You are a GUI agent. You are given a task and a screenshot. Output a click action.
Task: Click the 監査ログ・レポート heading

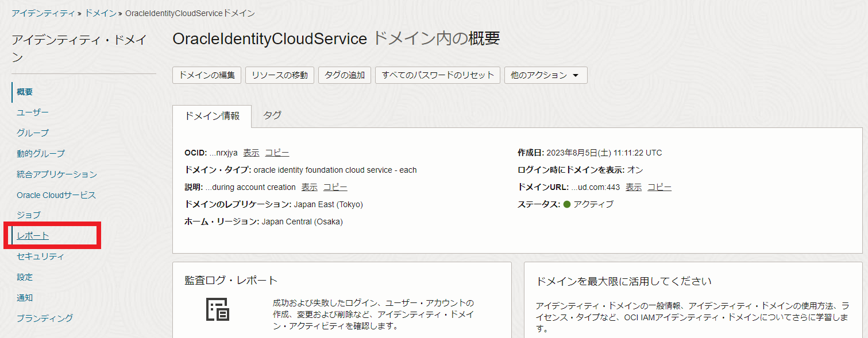click(x=231, y=280)
